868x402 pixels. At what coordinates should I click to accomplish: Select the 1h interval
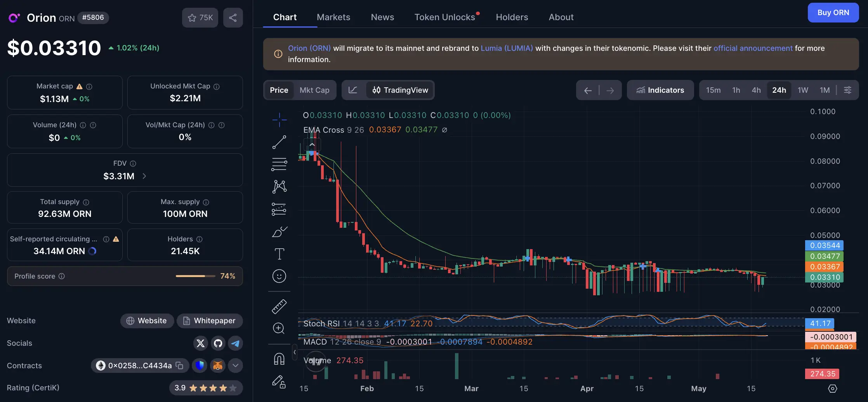(736, 90)
